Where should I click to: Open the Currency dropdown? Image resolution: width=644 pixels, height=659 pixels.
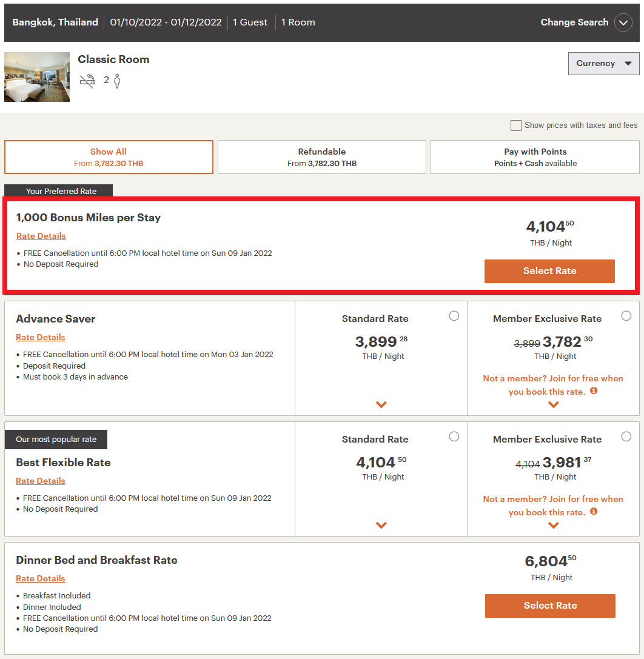pyautogui.click(x=603, y=64)
